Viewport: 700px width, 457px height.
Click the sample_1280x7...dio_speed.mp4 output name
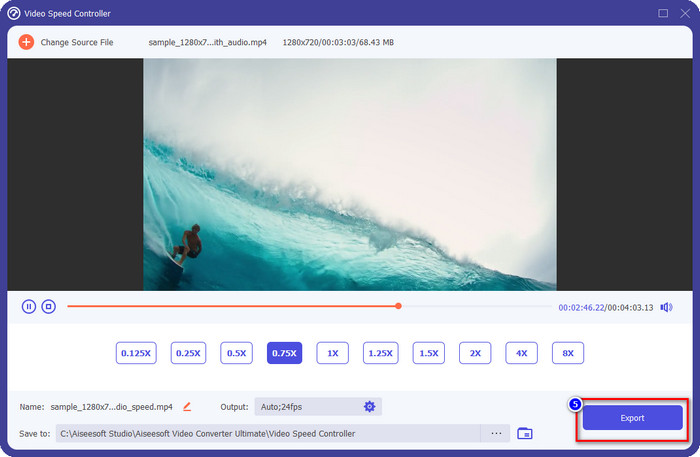(112, 407)
